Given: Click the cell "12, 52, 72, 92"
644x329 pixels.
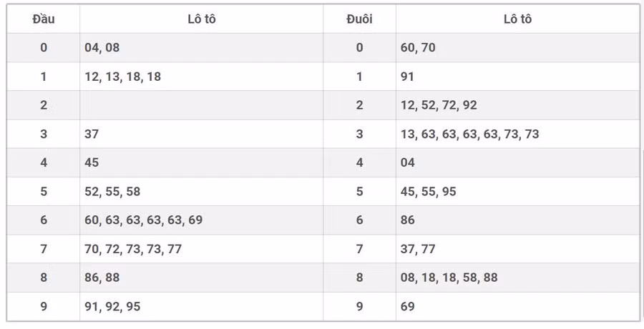Looking at the screenshot, I should pos(439,105).
